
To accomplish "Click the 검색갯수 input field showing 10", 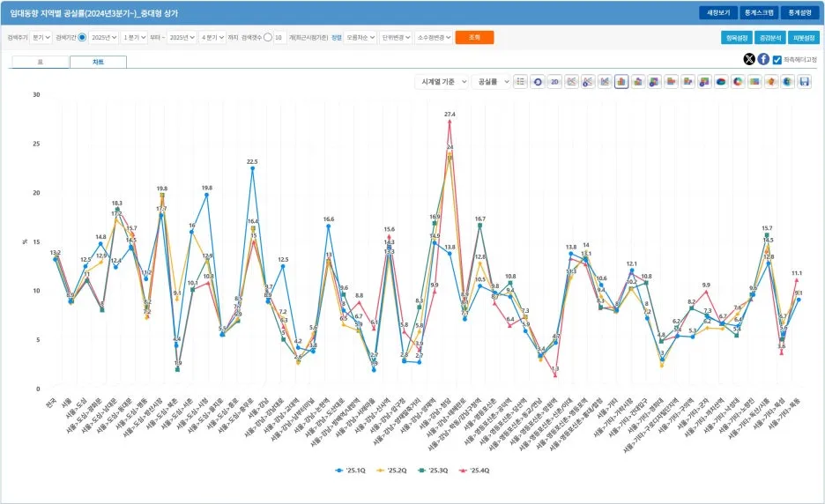I will pyautogui.click(x=279, y=37).
